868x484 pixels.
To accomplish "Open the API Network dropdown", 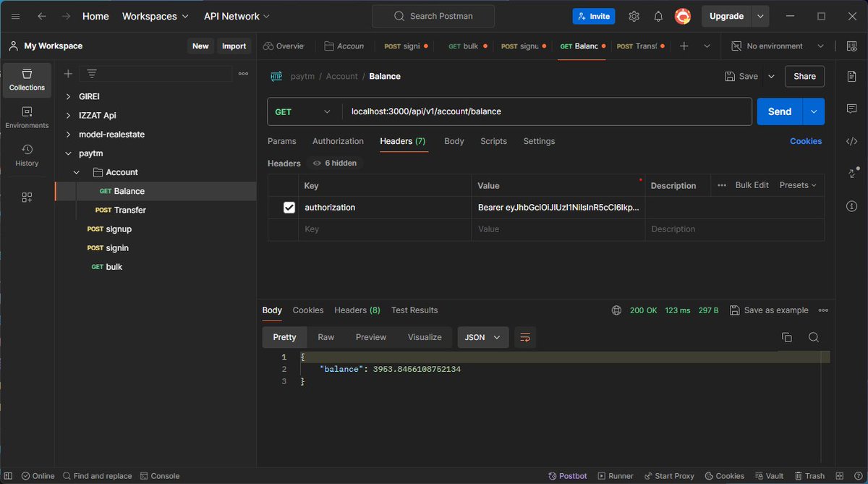I will [236, 16].
